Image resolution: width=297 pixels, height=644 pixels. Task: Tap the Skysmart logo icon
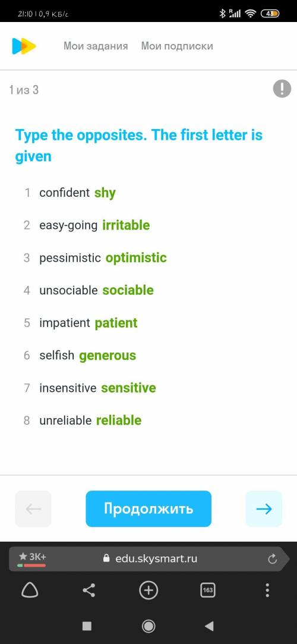tap(24, 46)
